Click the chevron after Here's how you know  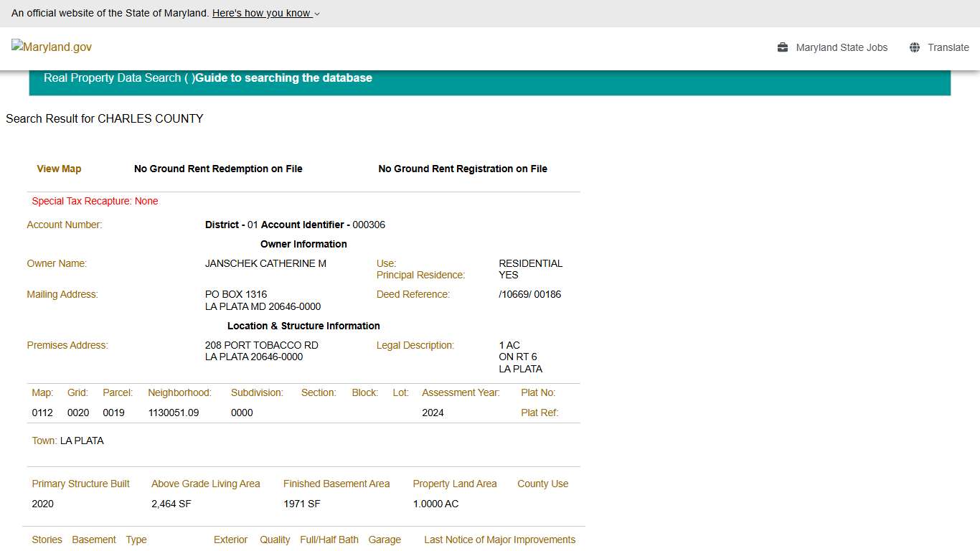[316, 14]
